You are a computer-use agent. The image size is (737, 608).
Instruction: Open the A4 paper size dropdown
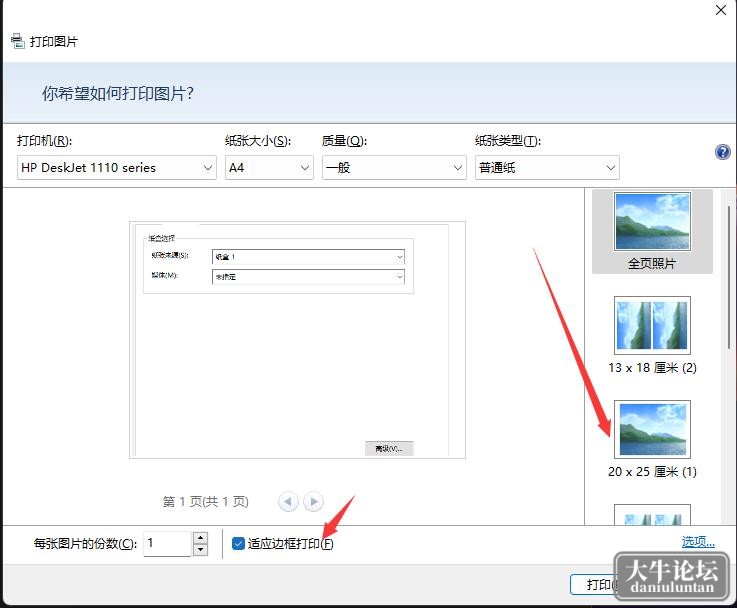[269, 168]
